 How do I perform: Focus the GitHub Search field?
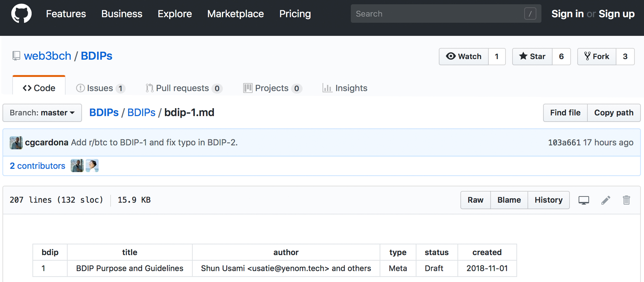446,13
